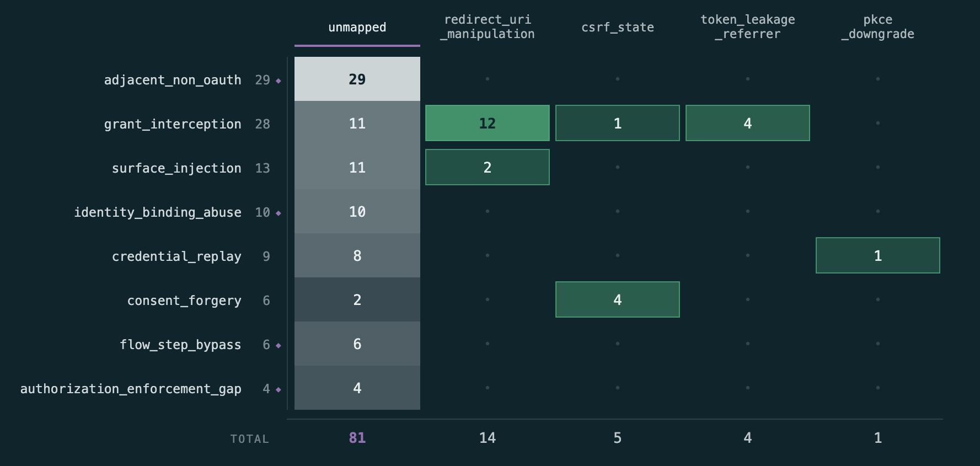This screenshot has width=980, height=466.
Task: Select the unmapped cell for flow_step_bypass
Action: [x=357, y=344]
